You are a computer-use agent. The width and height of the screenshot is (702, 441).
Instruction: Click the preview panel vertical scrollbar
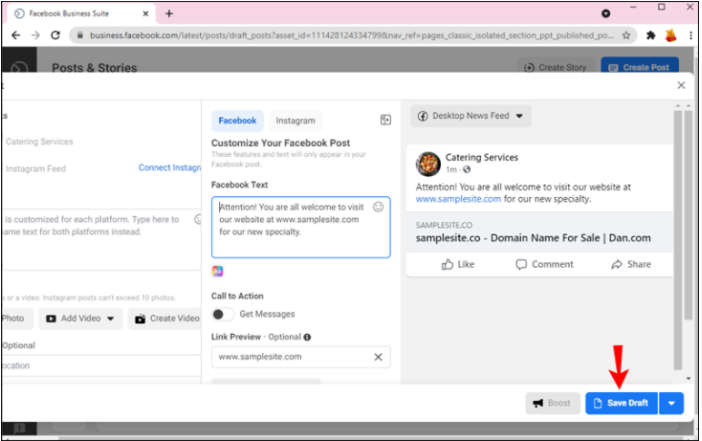tap(678, 240)
